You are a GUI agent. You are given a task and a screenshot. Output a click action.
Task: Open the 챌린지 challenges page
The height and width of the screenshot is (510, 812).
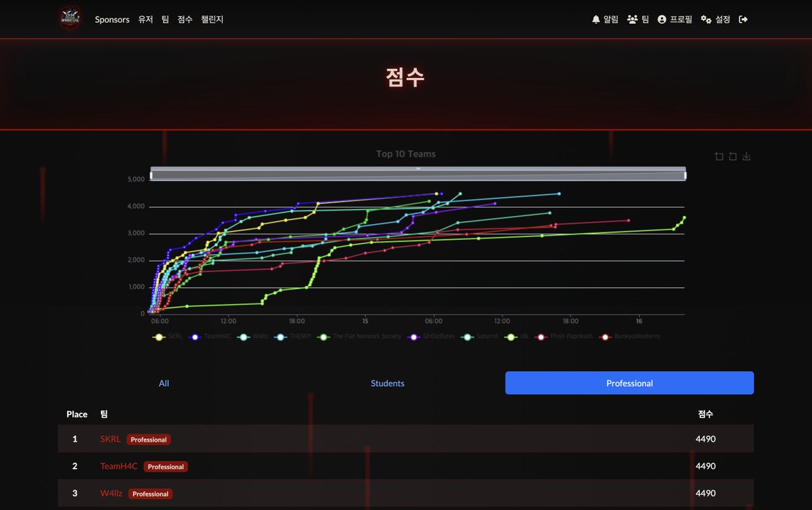(212, 20)
